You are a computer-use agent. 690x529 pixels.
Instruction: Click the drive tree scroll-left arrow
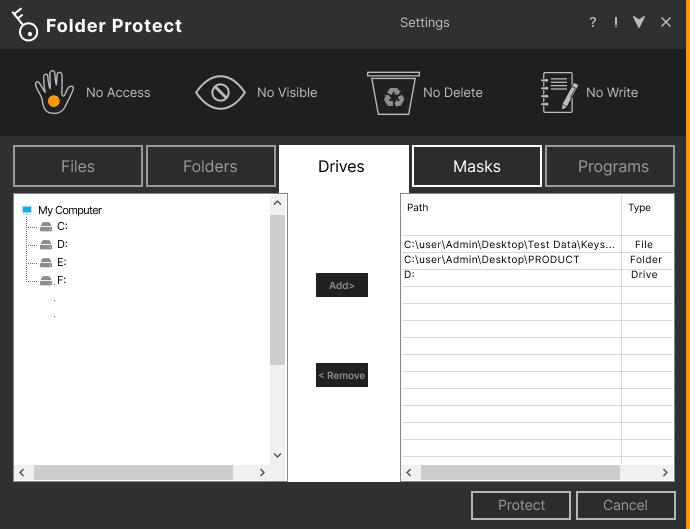[22, 472]
